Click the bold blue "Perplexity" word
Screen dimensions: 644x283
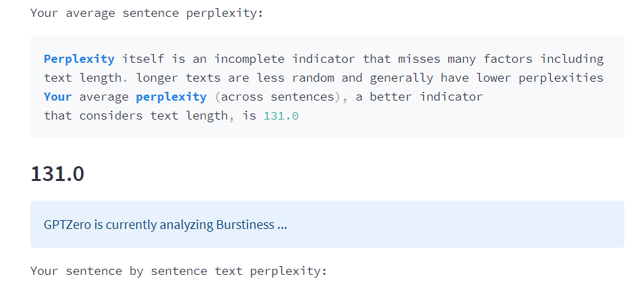click(79, 59)
